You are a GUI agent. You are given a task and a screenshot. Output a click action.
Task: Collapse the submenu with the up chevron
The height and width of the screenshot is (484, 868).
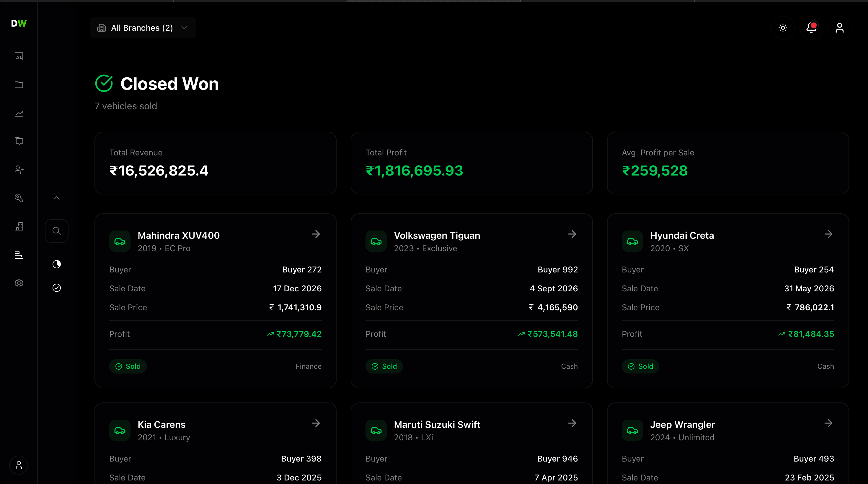tap(57, 198)
